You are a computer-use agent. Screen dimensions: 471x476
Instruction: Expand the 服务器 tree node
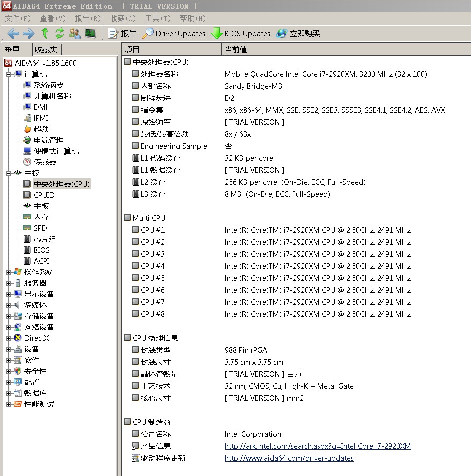point(9,283)
